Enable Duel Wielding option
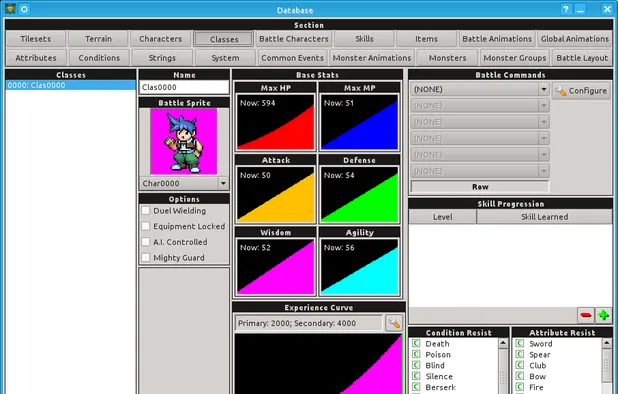Viewport: 618px width, 394px height. click(145, 210)
